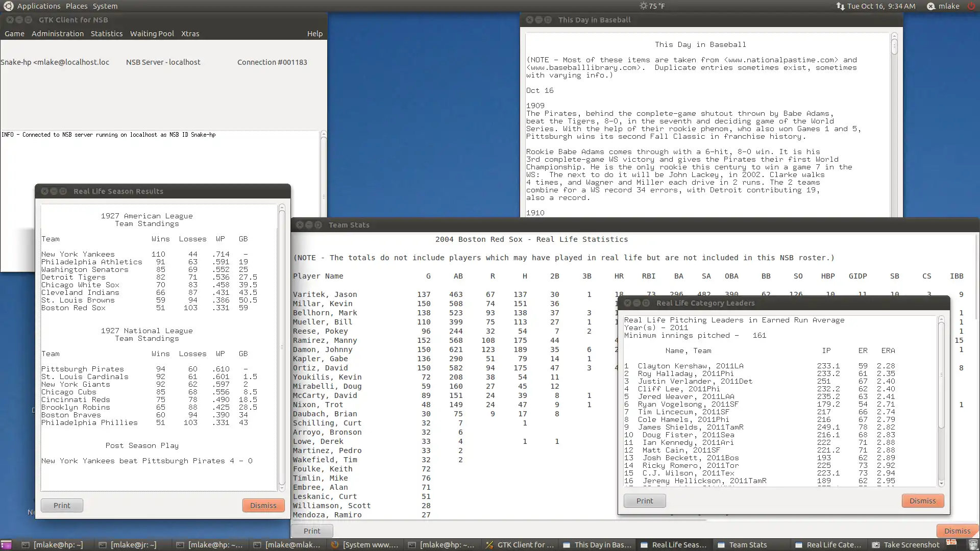Switch to [mlake@jr: ~] terminal in taskbar

tap(128, 545)
